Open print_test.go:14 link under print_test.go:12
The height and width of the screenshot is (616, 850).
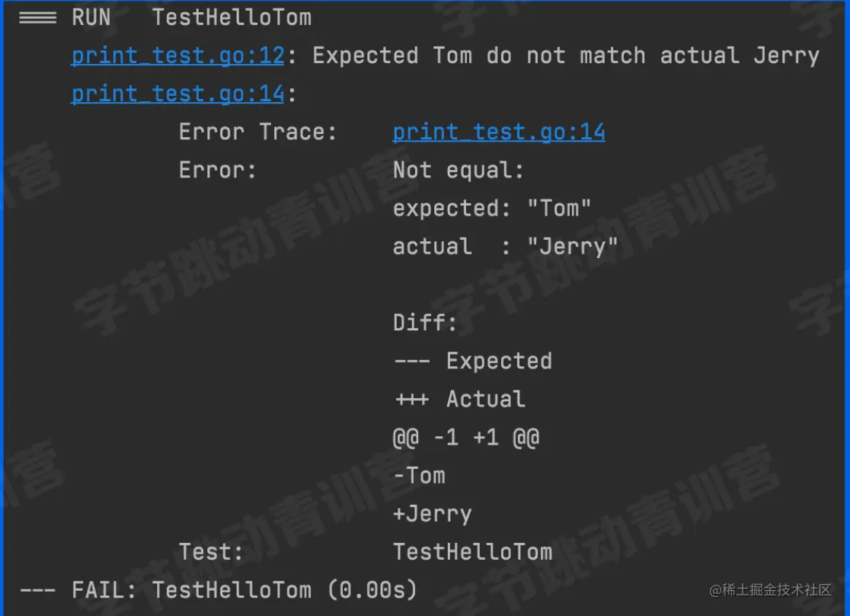177,94
